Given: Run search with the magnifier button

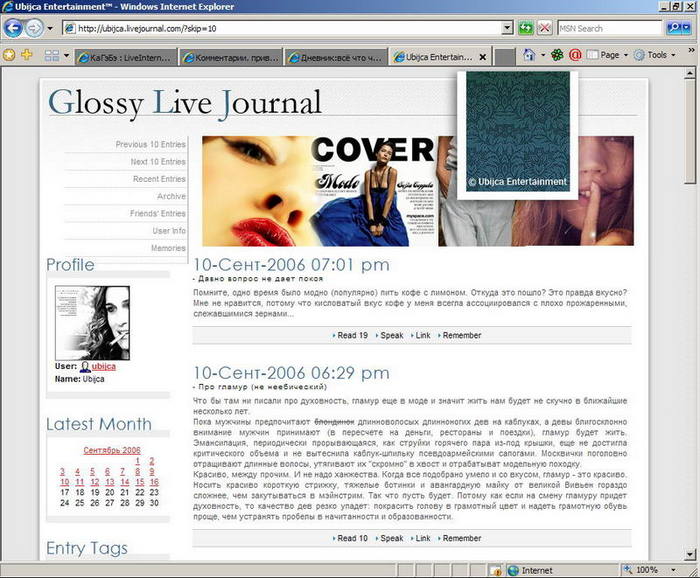Looking at the screenshot, I should point(674,28).
